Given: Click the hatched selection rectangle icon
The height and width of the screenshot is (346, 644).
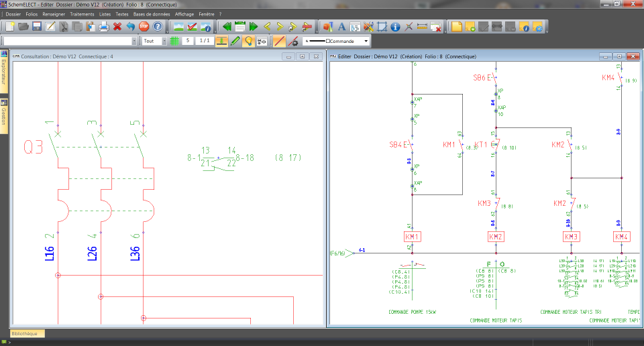Looking at the screenshot, I should point(382,27).
